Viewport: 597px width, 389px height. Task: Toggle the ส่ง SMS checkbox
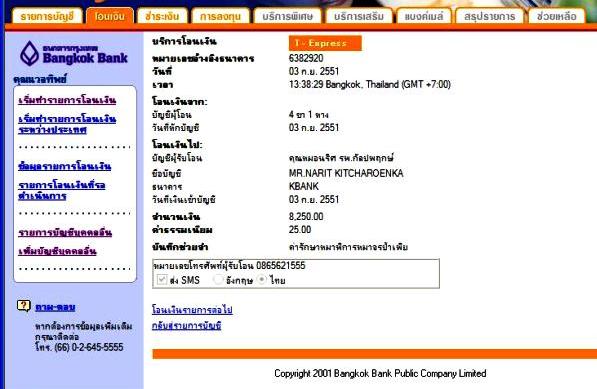pyautogui.click(x=162, y=280)
